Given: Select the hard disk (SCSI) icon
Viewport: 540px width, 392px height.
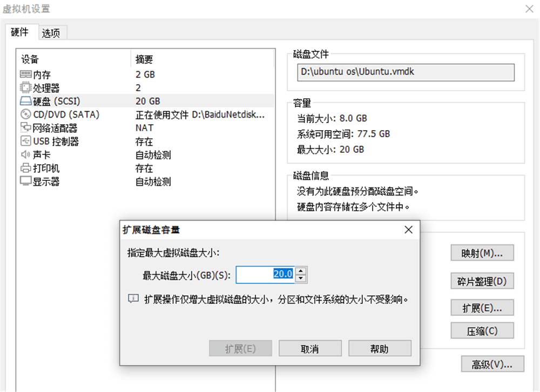Looking at the screenshot, I should pyautogui.click(x=25, y=101).
